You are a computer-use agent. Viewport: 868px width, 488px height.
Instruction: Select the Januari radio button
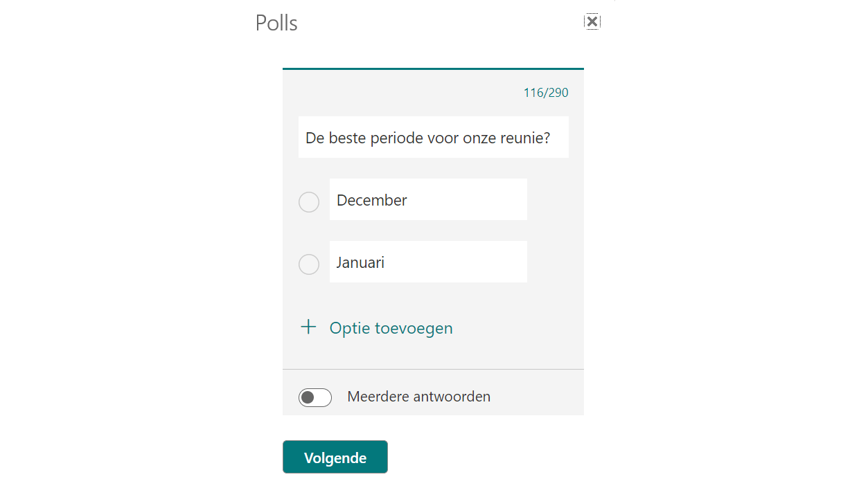(x=309, y=264)
